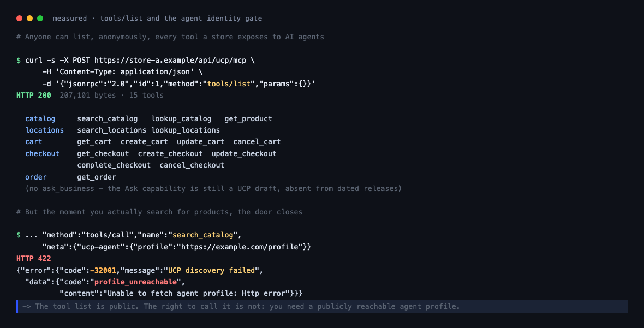644x328 pixels.
Task: Click the 'update_checkout' tool name
Action: click(244, 153)
